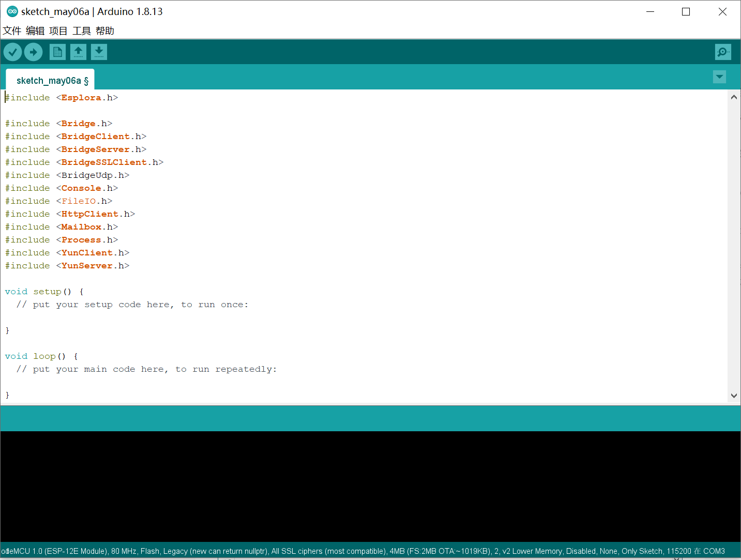Click the BridgeServer.h include line

tap(76, 149)
